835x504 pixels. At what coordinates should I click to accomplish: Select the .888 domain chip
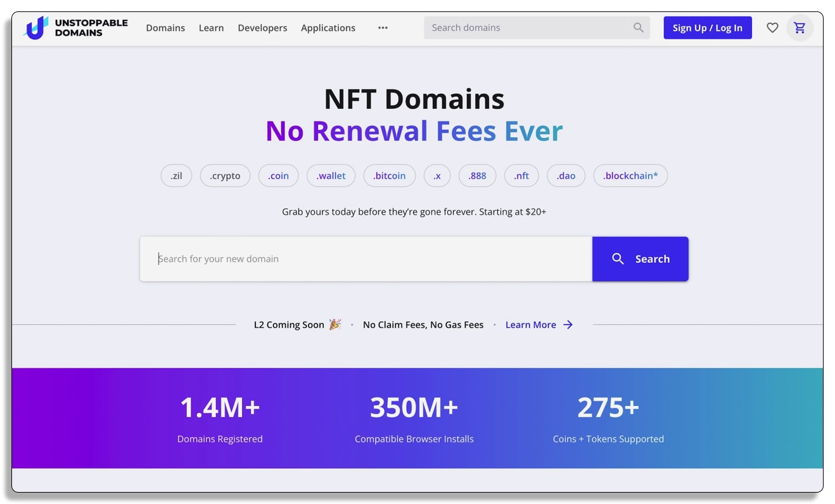click(477, 176)
